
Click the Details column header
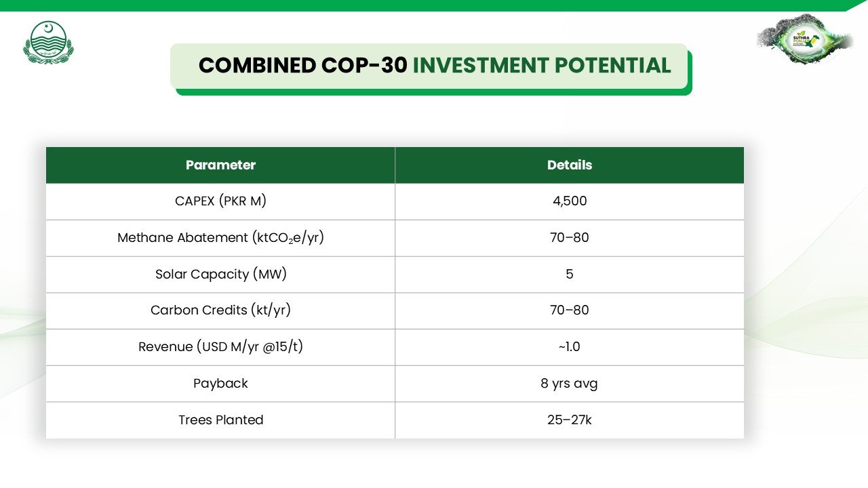(569, 165)
